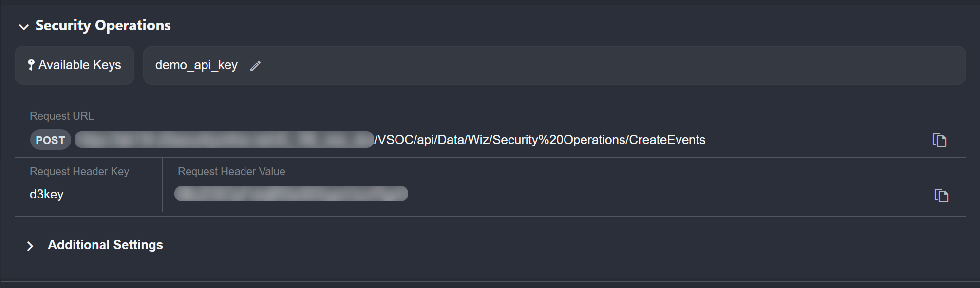
Task: Click the empty area of the key field
Action: tap(584, 65)
